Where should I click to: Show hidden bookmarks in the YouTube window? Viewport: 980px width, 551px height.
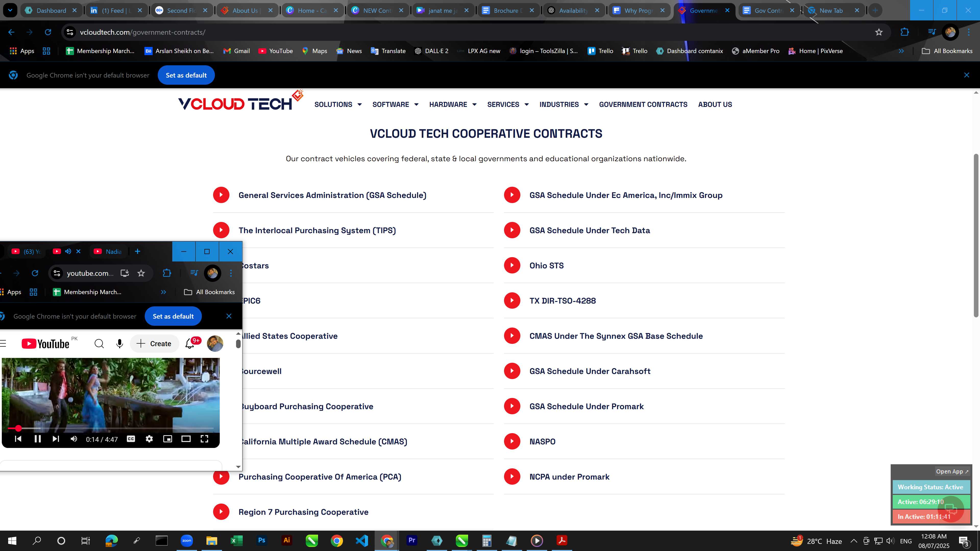(x=163, y=292)
